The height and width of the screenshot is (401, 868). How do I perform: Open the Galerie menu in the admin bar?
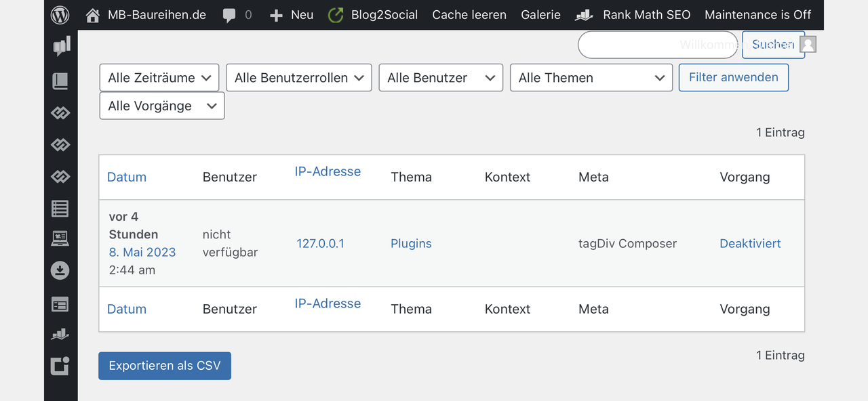[540, 15]
